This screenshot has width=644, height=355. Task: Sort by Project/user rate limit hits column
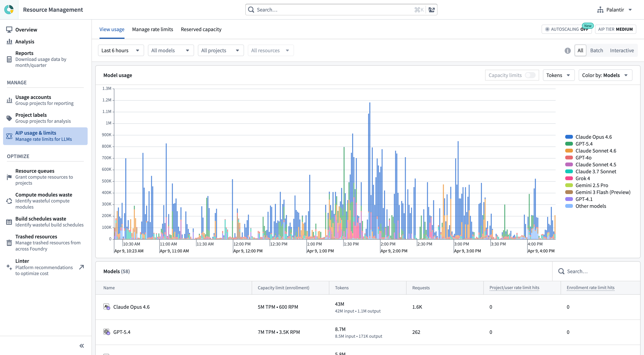[514, 288]
